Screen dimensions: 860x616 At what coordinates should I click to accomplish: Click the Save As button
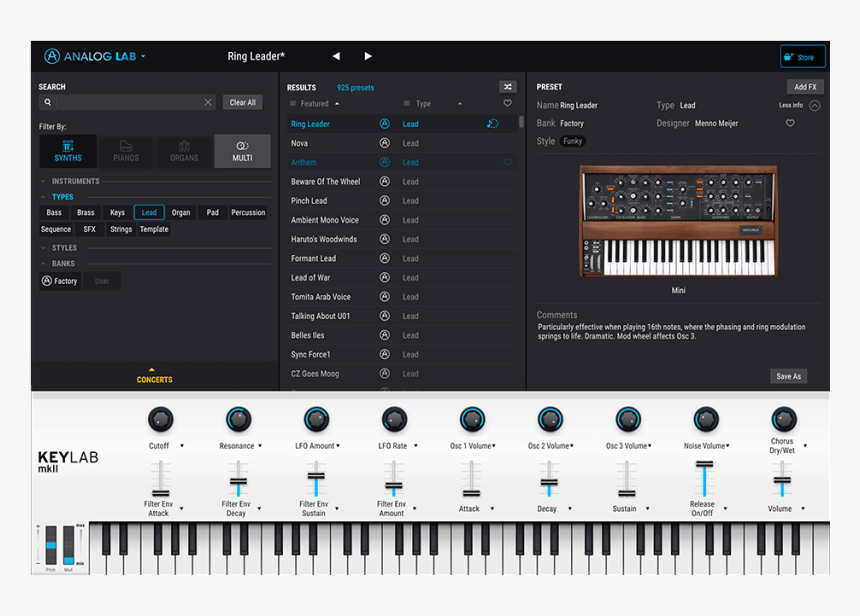[x=789, y=376]
